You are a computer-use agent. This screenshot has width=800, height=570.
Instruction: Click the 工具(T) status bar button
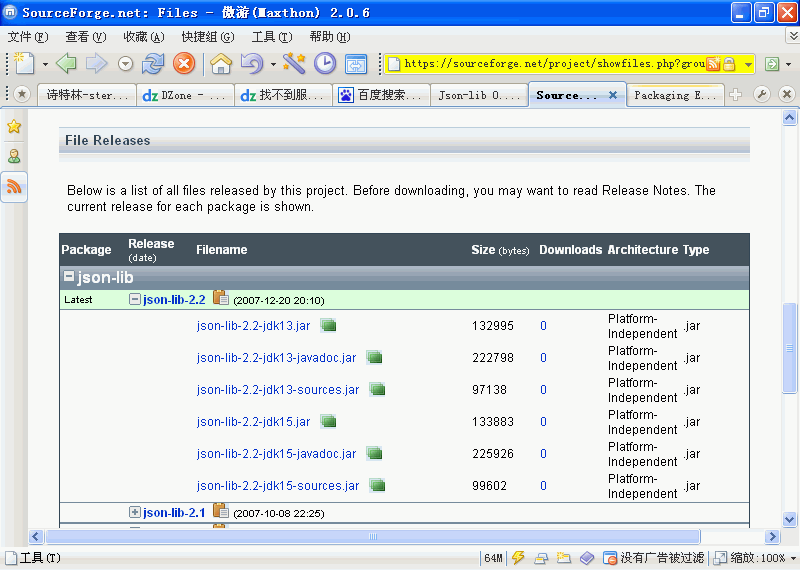point(33,558)
